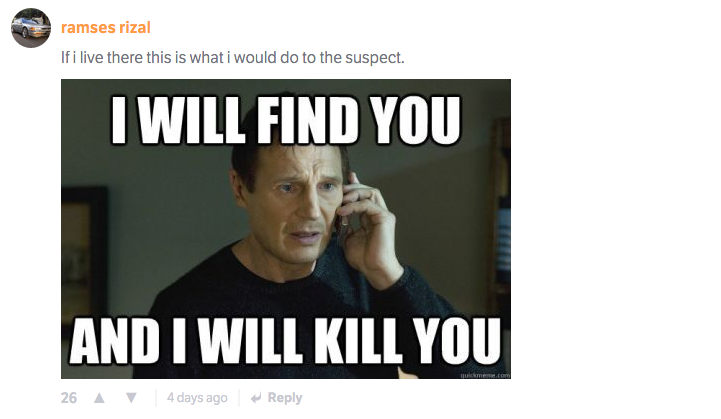Click the curved reply arrow icon
This screenshot has height=419, width=721.
point(256,398)
